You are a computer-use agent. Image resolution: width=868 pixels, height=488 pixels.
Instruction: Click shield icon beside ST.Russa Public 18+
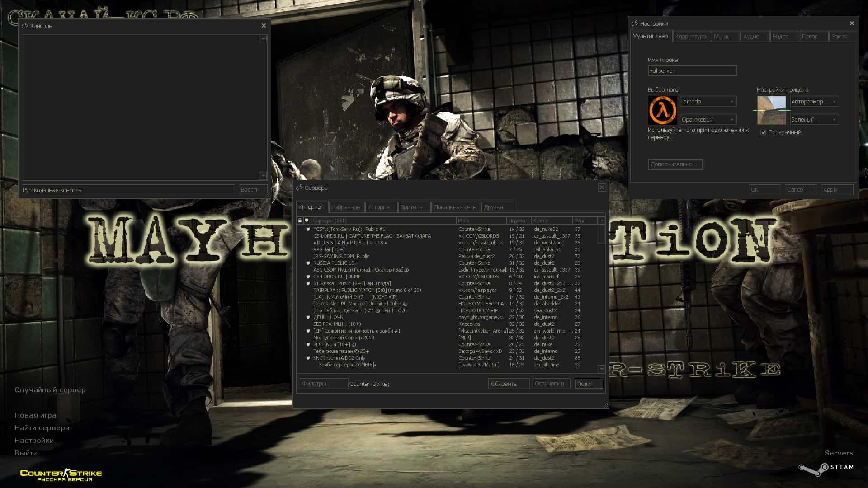[308, 283]
